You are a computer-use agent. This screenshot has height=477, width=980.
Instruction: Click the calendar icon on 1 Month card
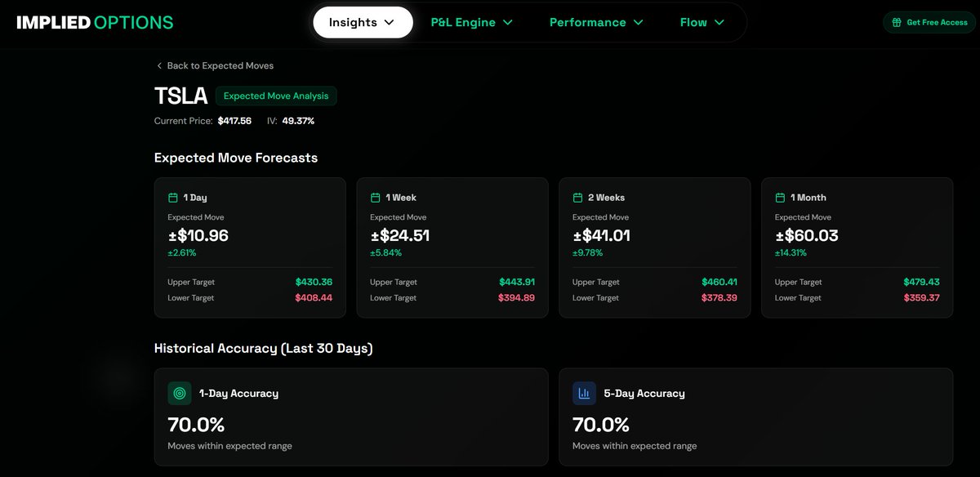(780, 198)
